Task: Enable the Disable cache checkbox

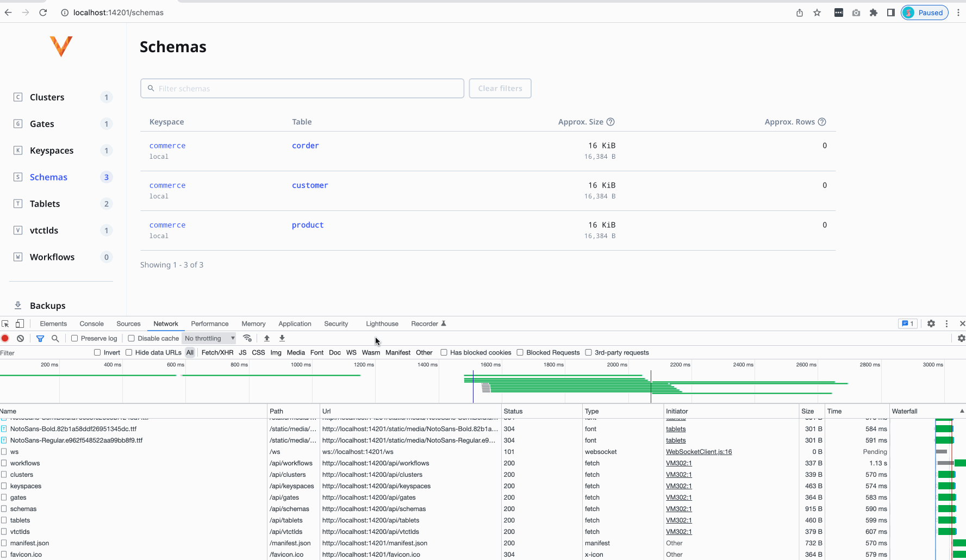Action: (132, 338)
